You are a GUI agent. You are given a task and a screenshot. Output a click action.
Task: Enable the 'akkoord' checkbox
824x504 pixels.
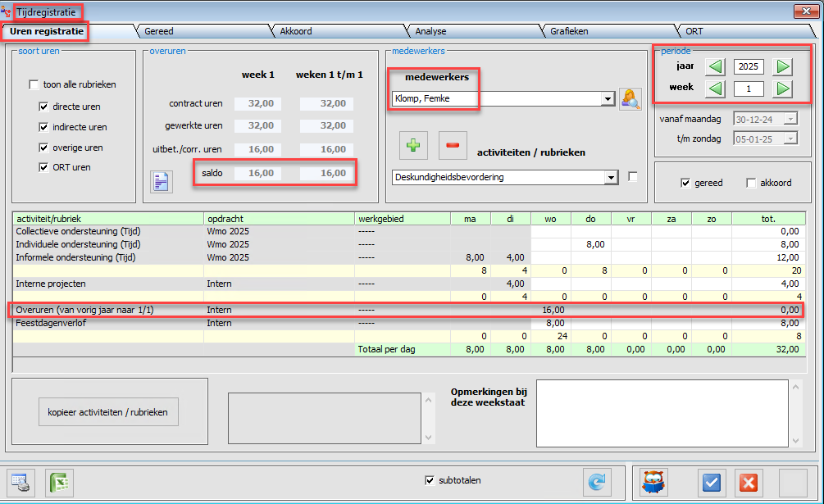(x=751, y=183)
